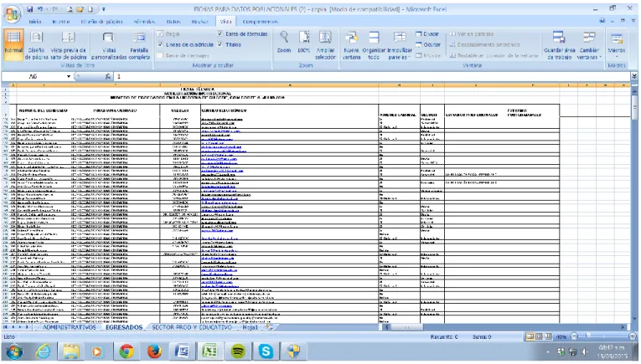
Task: Toggle the Regla checkbox
Action: 160,33
